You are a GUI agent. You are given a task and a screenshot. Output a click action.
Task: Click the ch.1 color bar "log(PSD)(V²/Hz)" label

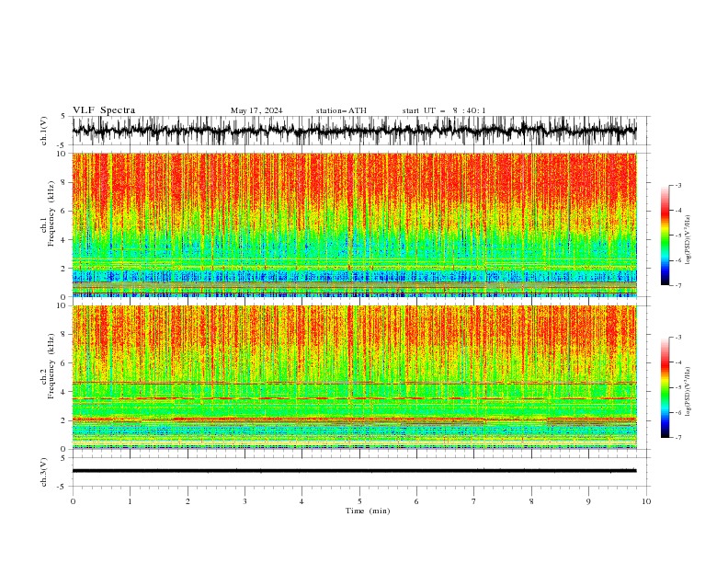point(688,240)
